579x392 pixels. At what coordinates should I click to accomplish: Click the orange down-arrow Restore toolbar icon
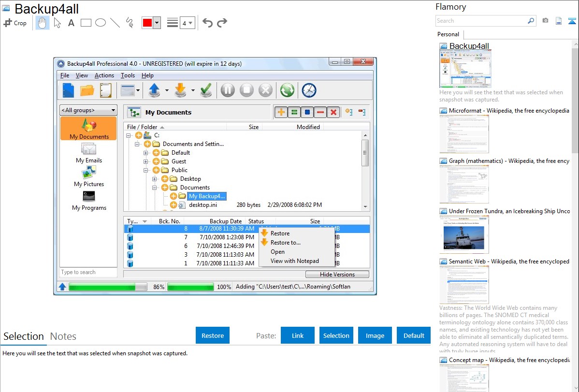[180, 90]
